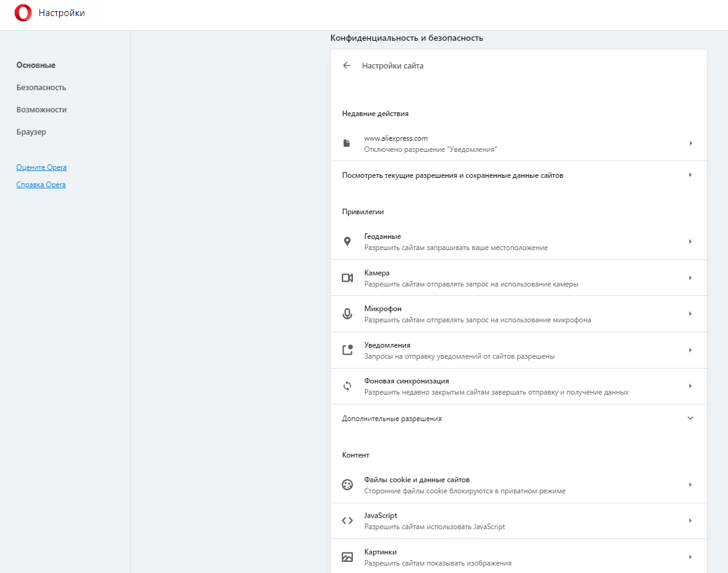Open Картинки settings via right arrow
This screenshot has height=573, width=728.
click(x=691, y=557)
